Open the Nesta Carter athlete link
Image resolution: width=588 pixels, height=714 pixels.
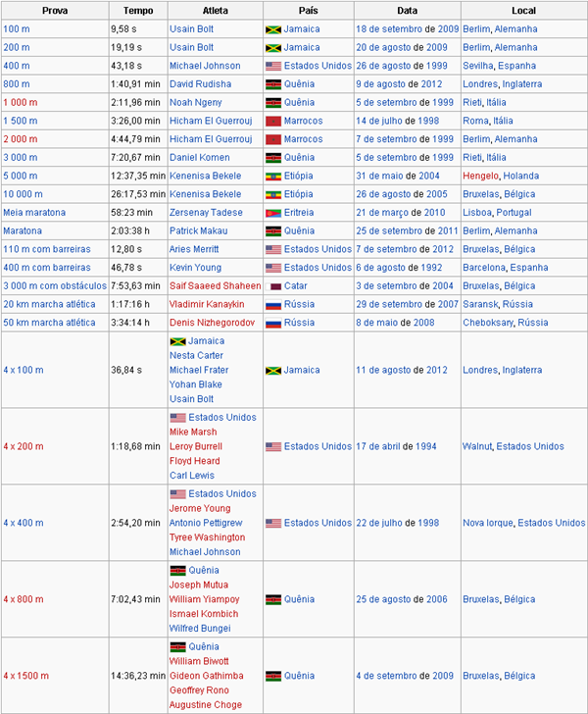[196, 355]
